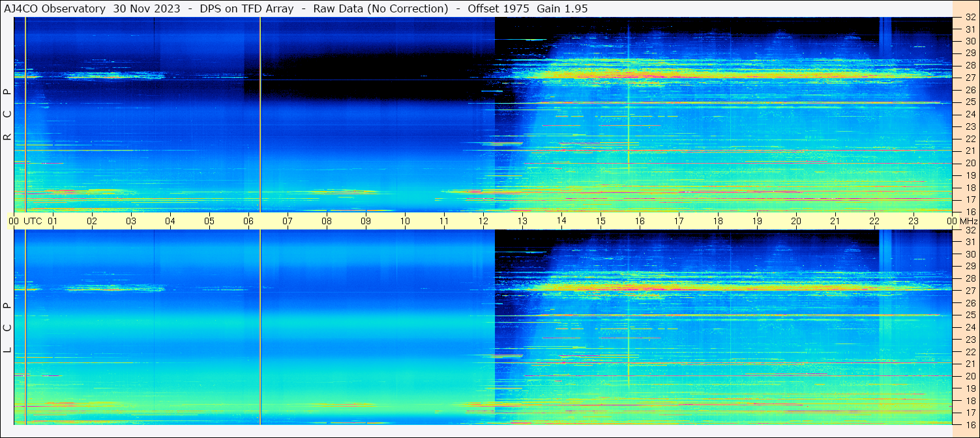Click the 19 MHz label of the LCP panel
The image size is (980, 438).
pyautogui.click(x=970, y=388)
